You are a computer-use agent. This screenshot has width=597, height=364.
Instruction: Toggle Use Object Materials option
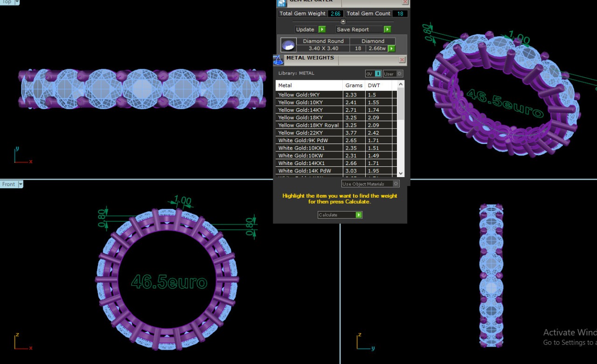[396, 184]
